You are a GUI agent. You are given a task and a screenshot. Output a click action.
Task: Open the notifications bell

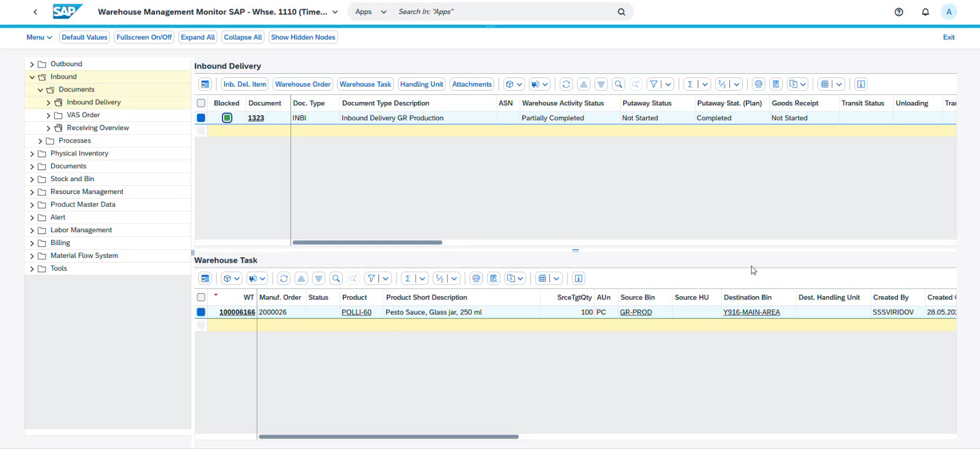pyautogui.click(x=925, y=12)
